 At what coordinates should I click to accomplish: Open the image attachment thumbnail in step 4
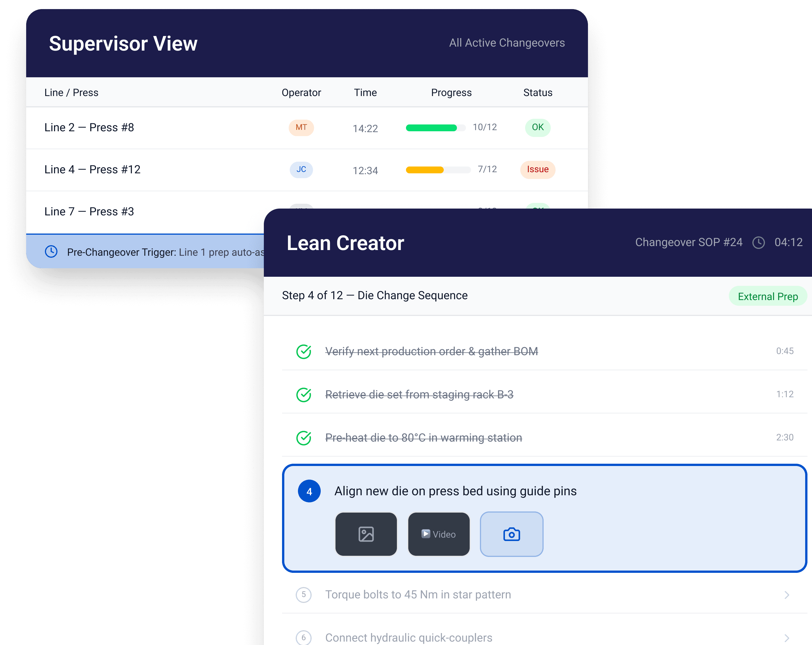pyautogui.click(x=366, y=534)
